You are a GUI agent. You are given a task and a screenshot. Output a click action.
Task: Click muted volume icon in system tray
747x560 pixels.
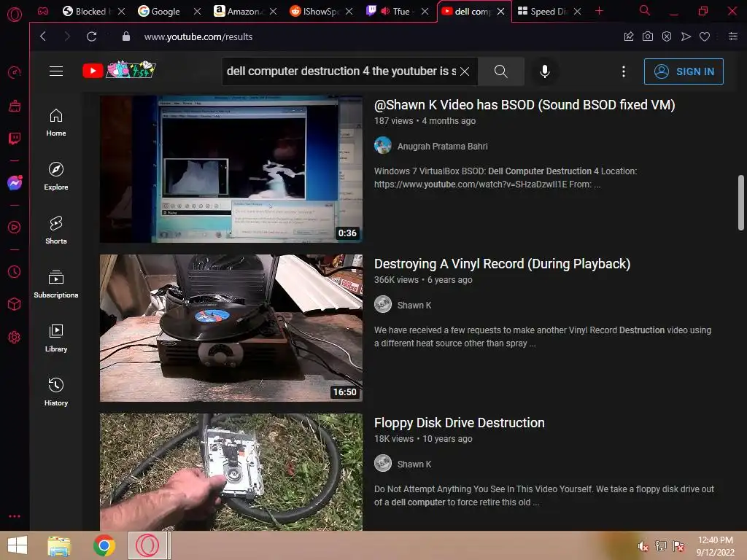pyautogui.click(x=643, y=546)
